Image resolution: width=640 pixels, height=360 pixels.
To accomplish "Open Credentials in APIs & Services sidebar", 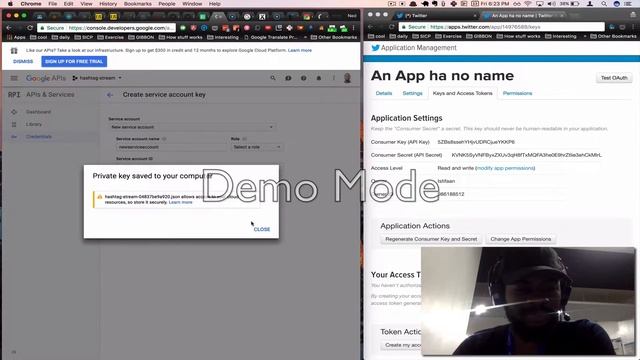I will 39,137.
